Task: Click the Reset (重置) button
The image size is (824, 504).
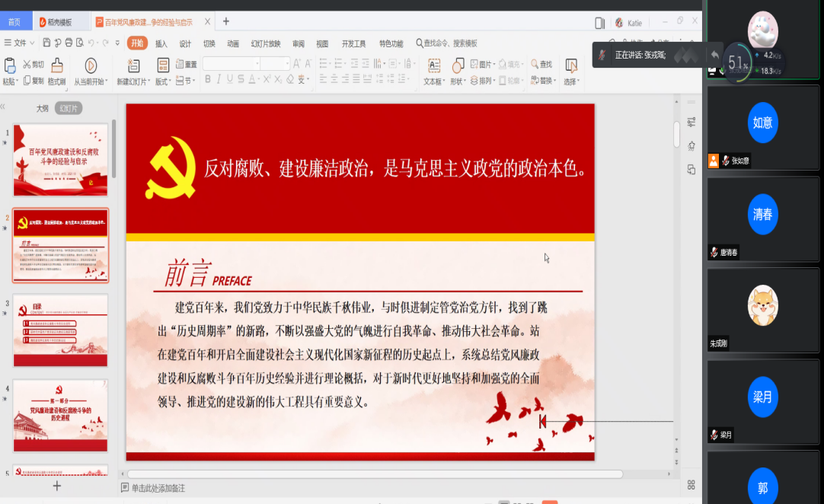Action: click(187, 64)
